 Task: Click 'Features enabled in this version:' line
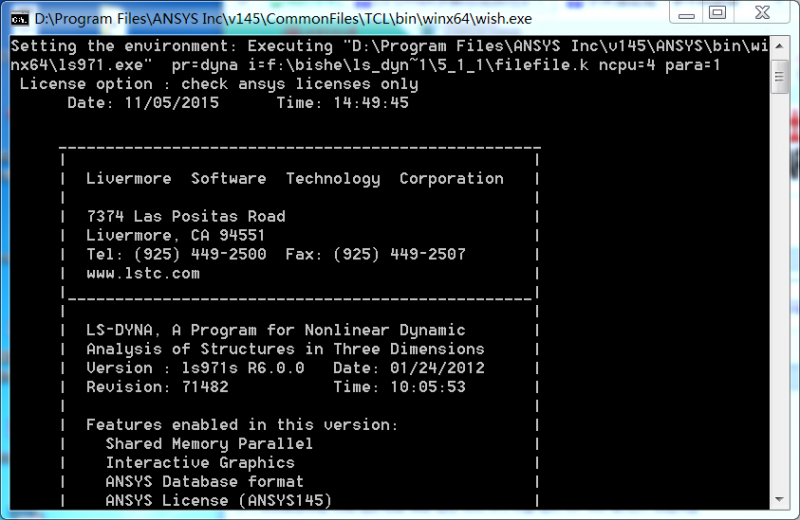pos(242,425)
